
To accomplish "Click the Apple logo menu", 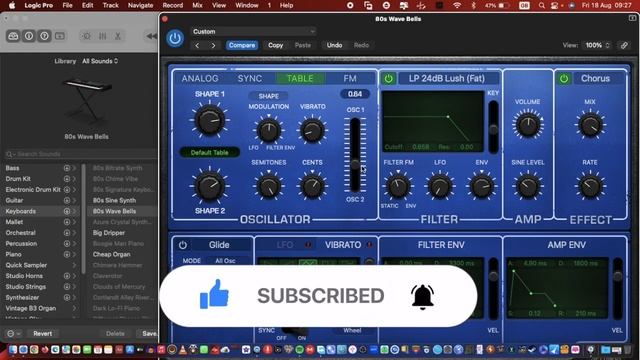I will tap(12, 5).
